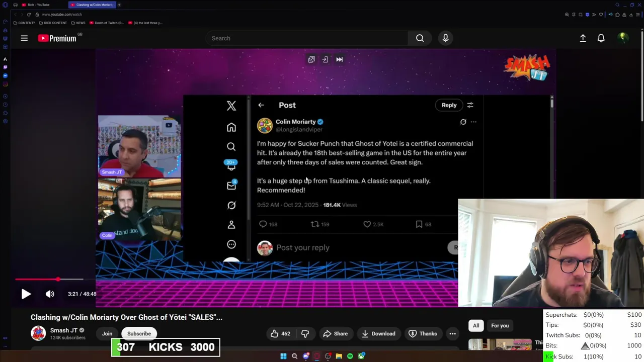
Task: Click the back arrow beside Post
Action: click(261, 105)
